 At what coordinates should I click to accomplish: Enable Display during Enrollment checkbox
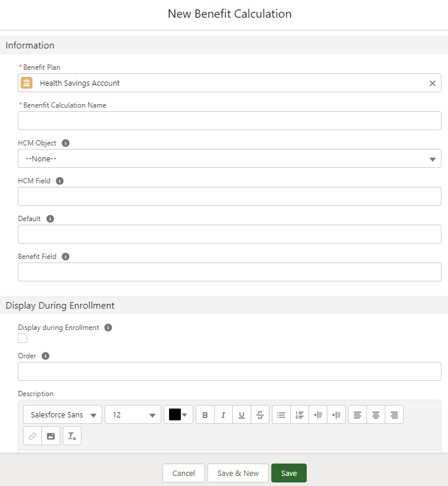point(22,338)
